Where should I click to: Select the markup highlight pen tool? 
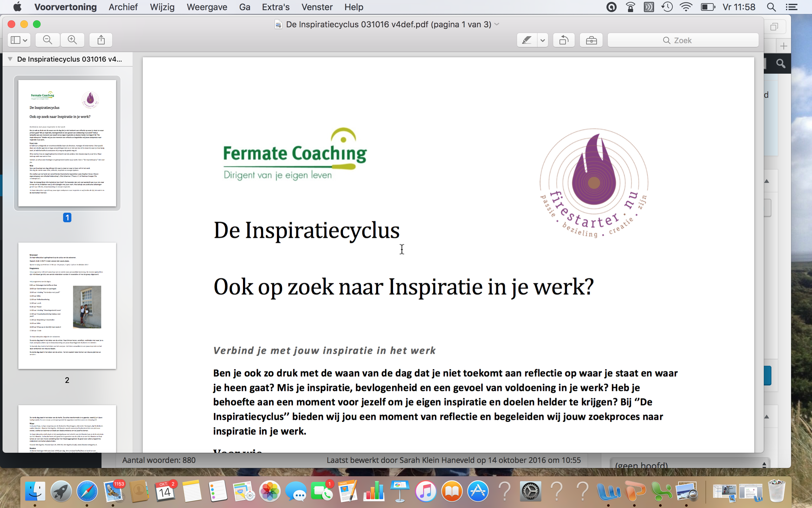(x=527, y=40)
